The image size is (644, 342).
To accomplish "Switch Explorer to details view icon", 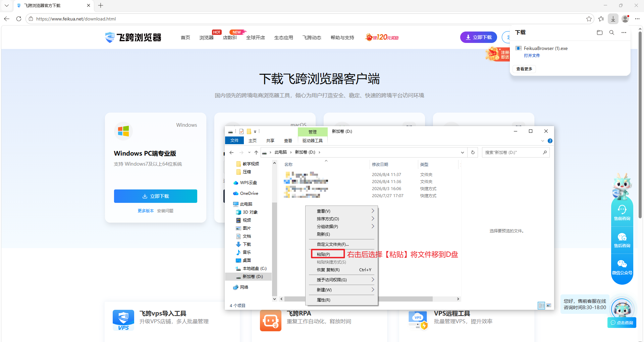I will [541, 305].
